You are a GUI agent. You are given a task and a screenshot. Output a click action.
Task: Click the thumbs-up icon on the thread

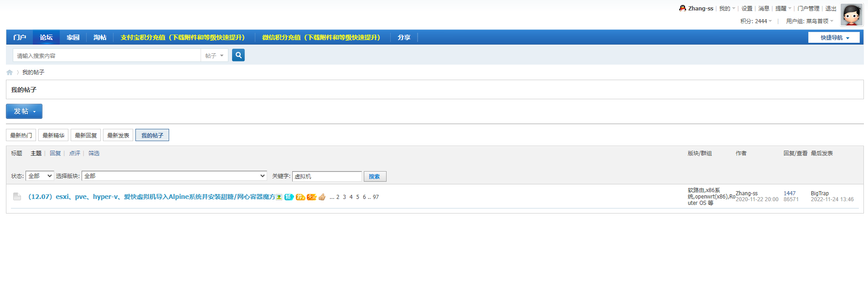coord(322,197)
